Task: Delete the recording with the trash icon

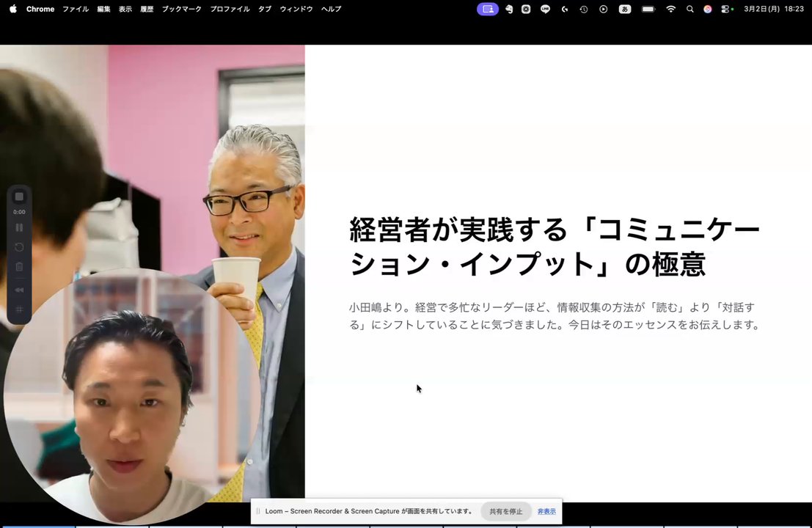Action: pyautogui.click(x=19, y=267)
